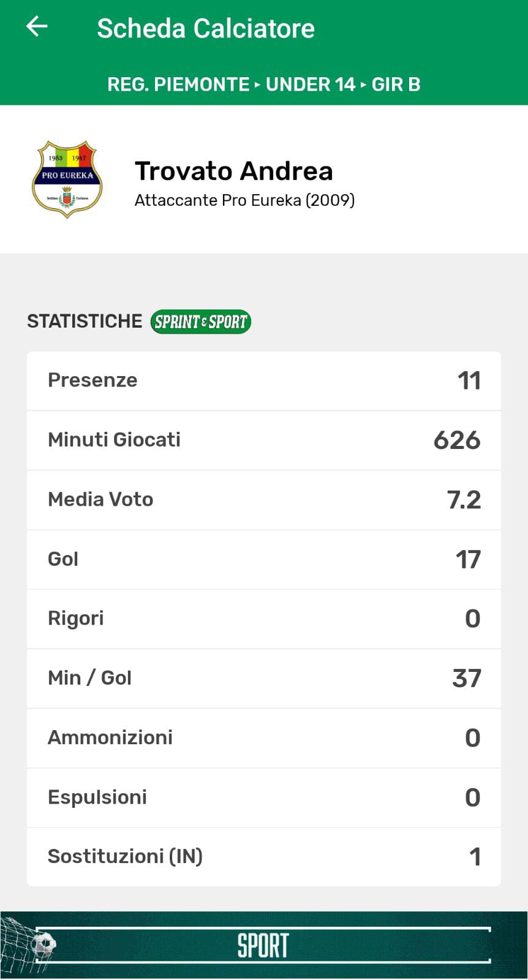Go to GIR B breadcrumb
This screenshot has height=980, width=528.
tap(396, 84)
